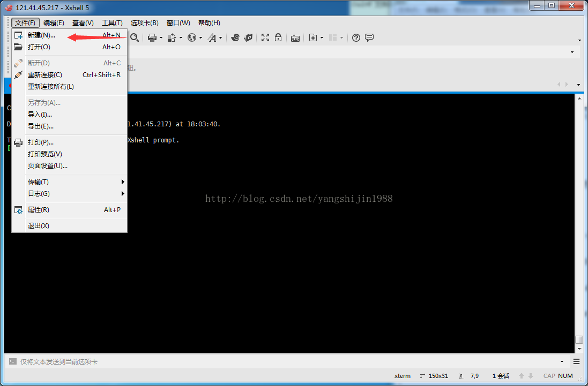Click the compose bar hamburger menu icon
The image size is (588, 386).
[x=576, y=361]
